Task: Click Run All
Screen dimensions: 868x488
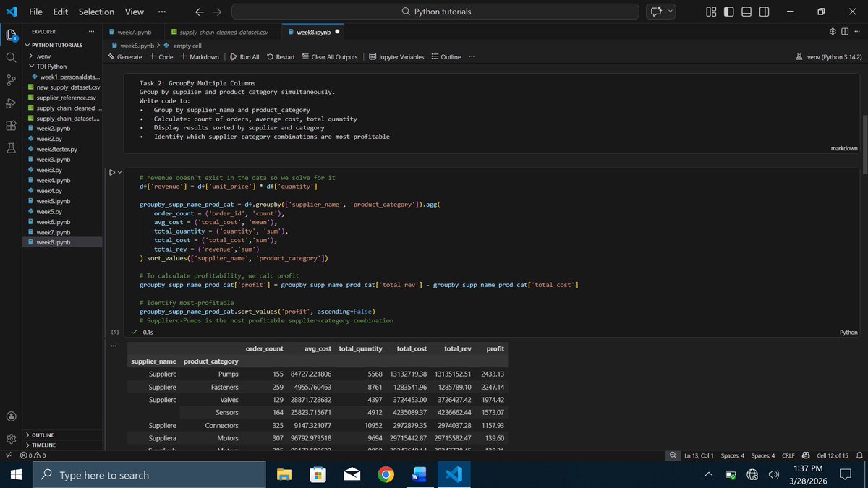Action: point(244,56)
